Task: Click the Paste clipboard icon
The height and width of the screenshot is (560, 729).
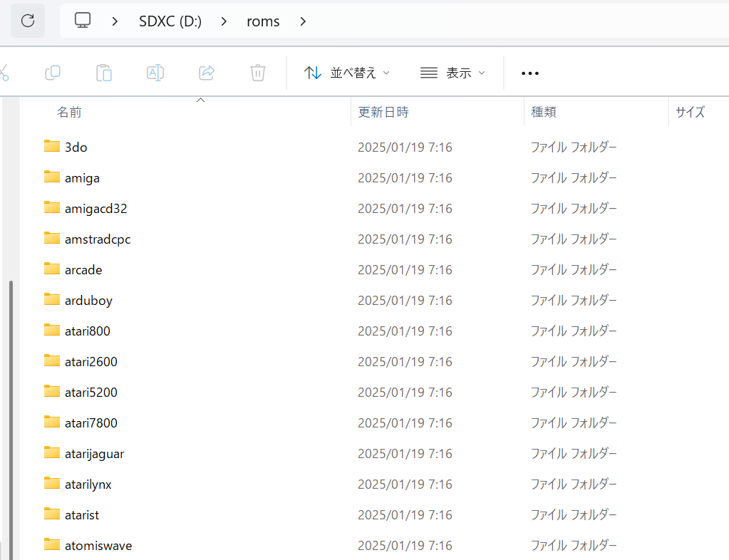Action: (103, 73)
